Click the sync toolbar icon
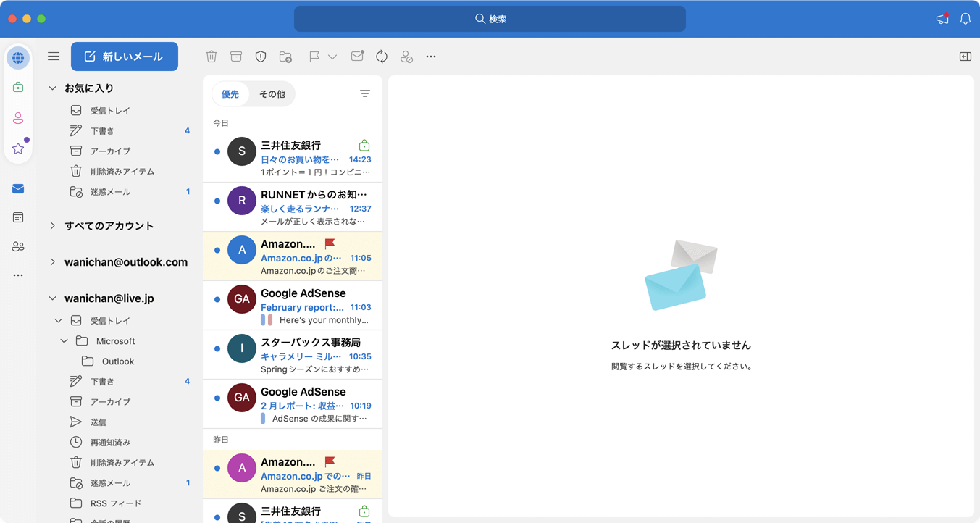This screenshot has width=980, height=523. (382, 57)
